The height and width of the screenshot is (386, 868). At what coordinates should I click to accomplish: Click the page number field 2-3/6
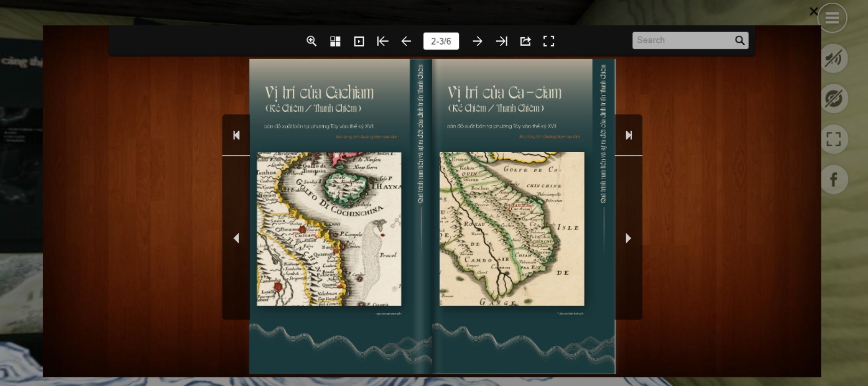click(441, 41)
